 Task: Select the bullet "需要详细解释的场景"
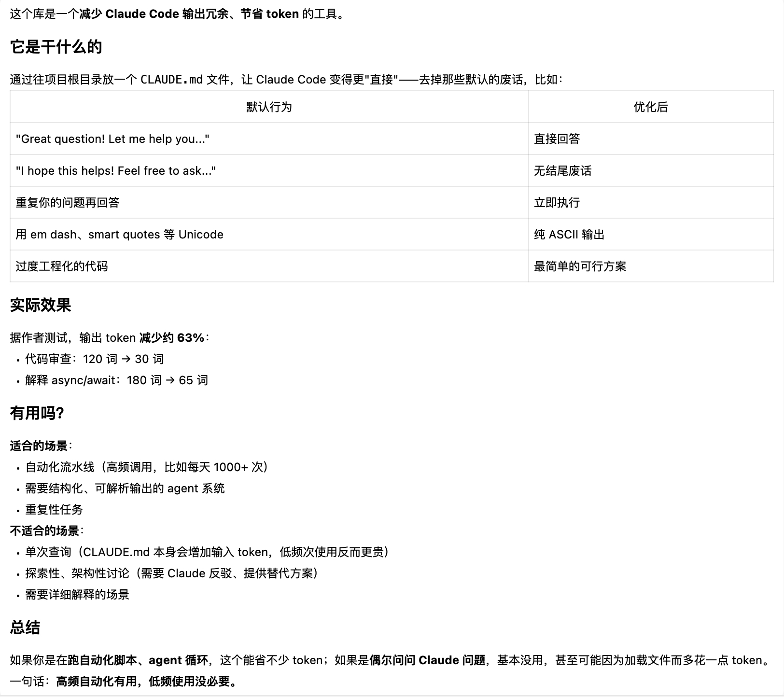pos(77,595)
